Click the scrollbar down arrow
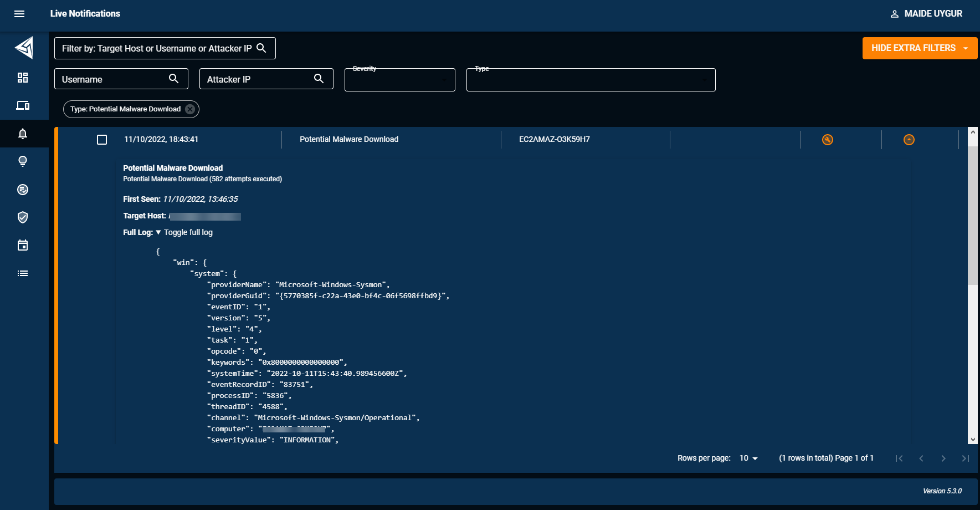 pos(973,440)
